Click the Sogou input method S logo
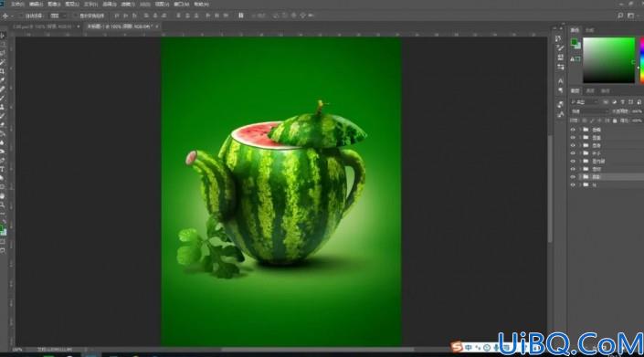This screenshot has height=357, width=644. tap(457, 347)
